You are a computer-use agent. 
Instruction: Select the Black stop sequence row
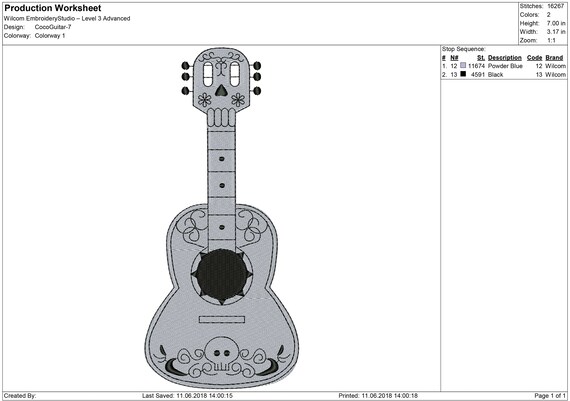click(504, 75)
